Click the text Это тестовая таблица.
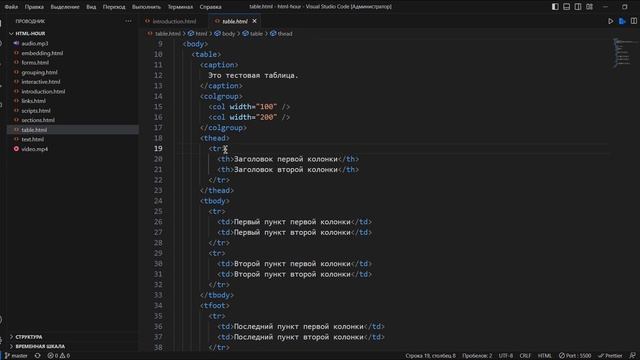640x360 pixels. pos(253,75)
